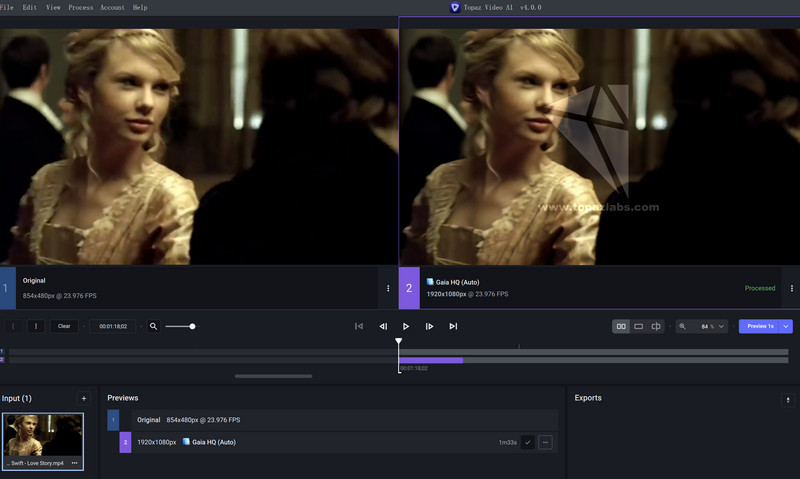Click the purple processed segment on track 2
The width and height of the screenshot is (800, 479).
[x=431, y=360]
